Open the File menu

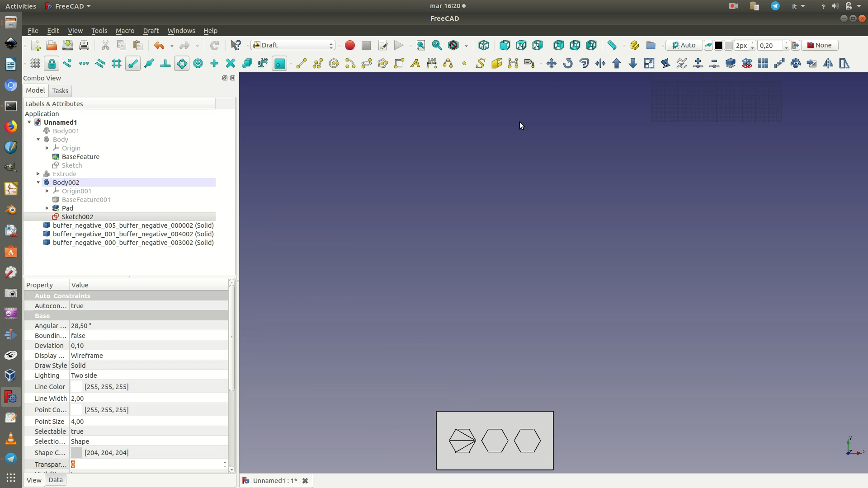(x=33, y=31)
